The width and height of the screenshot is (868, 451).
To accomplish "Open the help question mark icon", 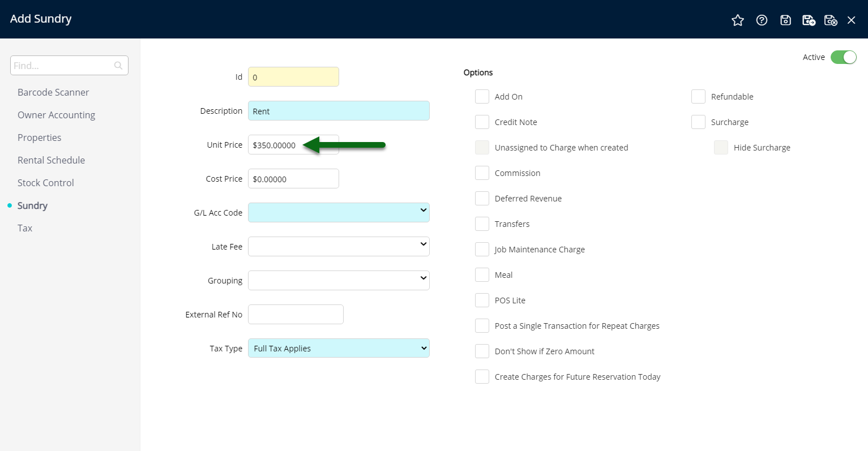I will coord(762,20).
